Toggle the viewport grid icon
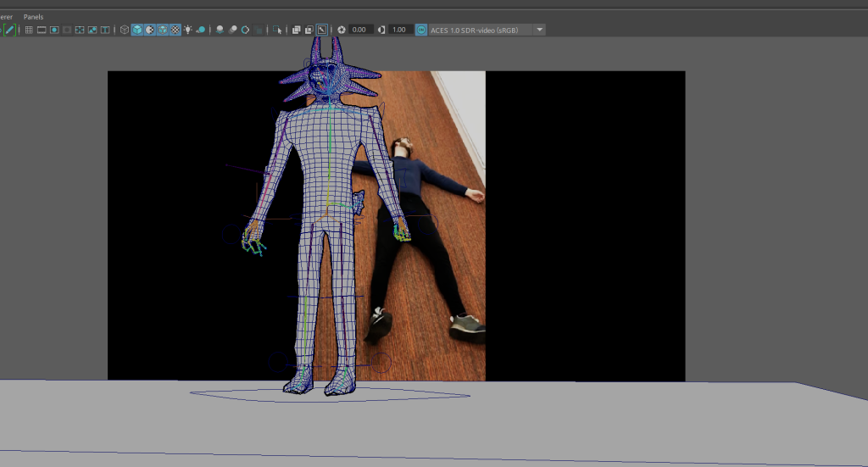Viewport: 868px width, 467px height. pyautogui.click(x=29, y=30)
